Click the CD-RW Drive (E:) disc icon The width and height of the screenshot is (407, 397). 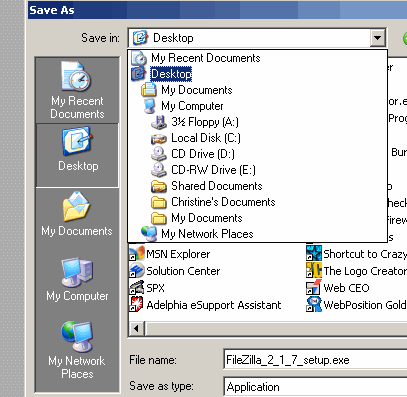pyautogui.click(x=159, y=170)
